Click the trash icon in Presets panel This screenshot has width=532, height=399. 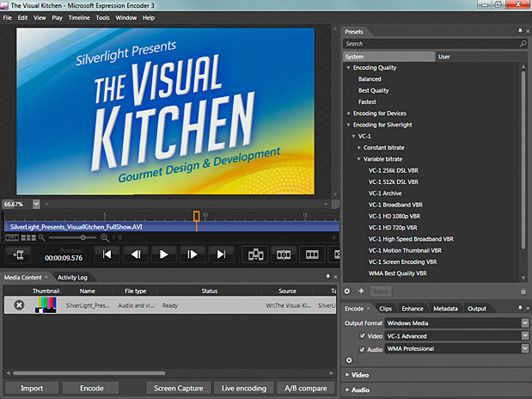523,292
